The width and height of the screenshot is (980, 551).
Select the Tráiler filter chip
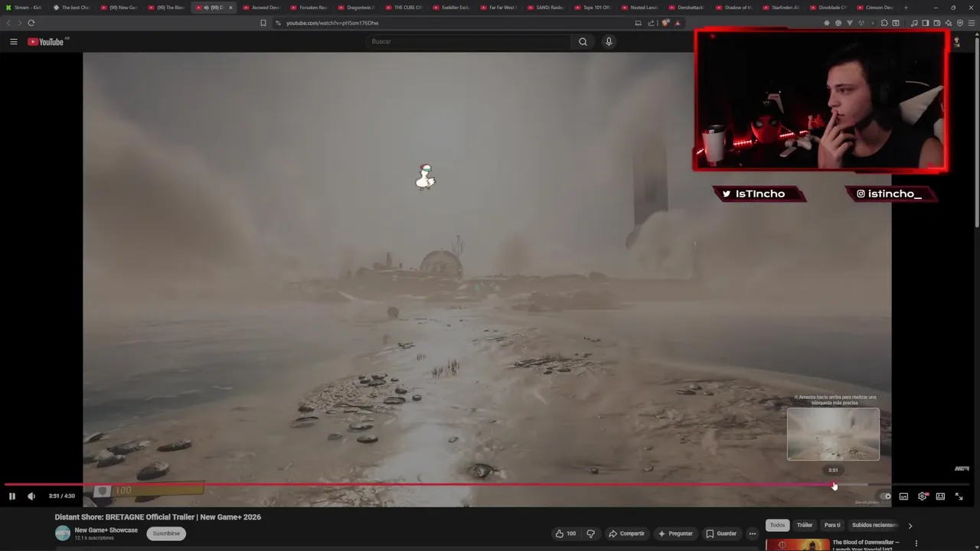click(805, 525)
